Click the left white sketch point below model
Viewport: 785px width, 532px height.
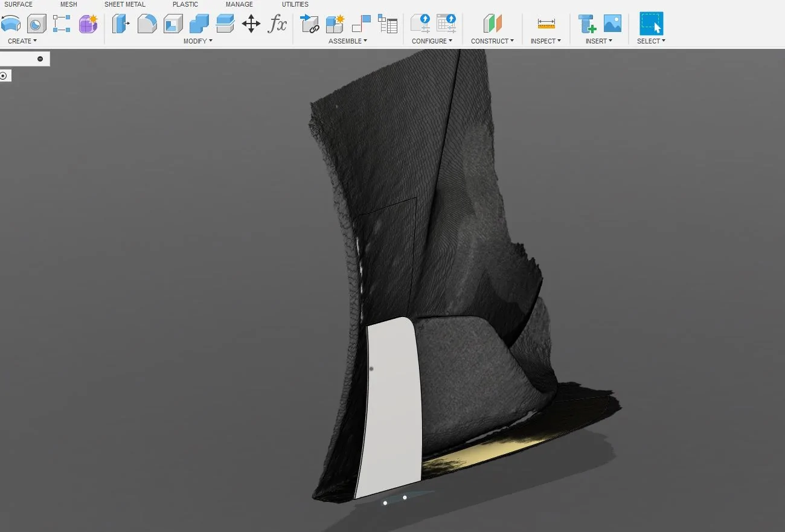(x=385, y=503)
